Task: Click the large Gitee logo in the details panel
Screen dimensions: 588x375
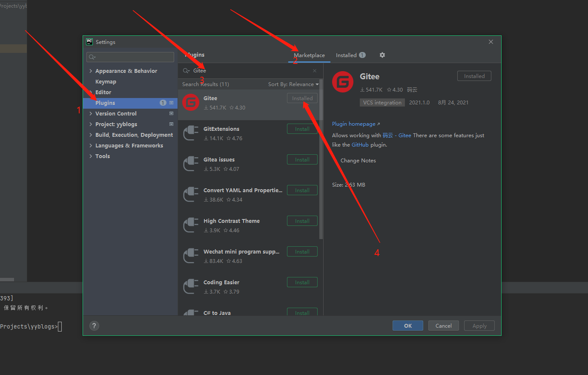Action: pyautogui.click(x=343, y=81)
